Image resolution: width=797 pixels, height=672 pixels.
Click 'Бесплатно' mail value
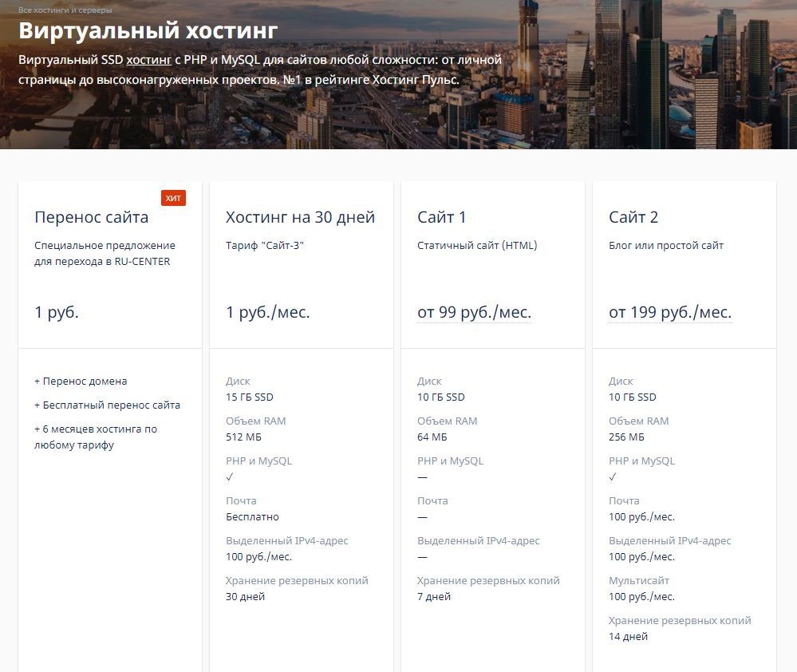click(x=253, y=517)
